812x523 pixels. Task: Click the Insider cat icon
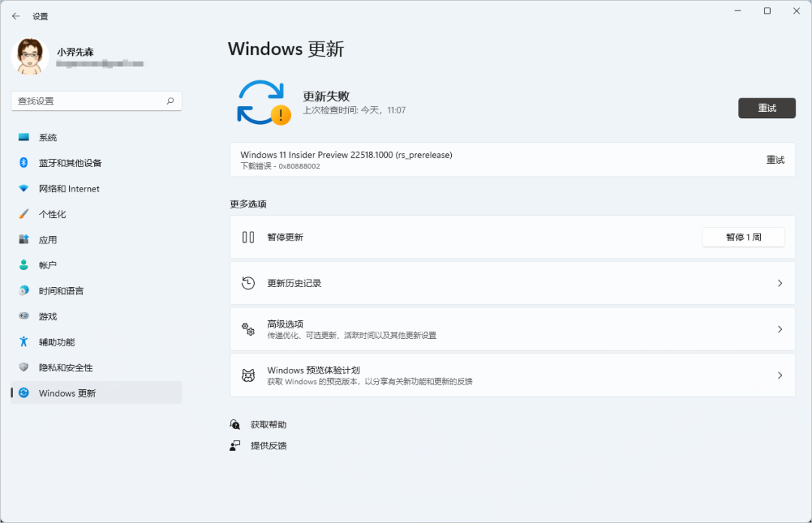click(248, 376)
